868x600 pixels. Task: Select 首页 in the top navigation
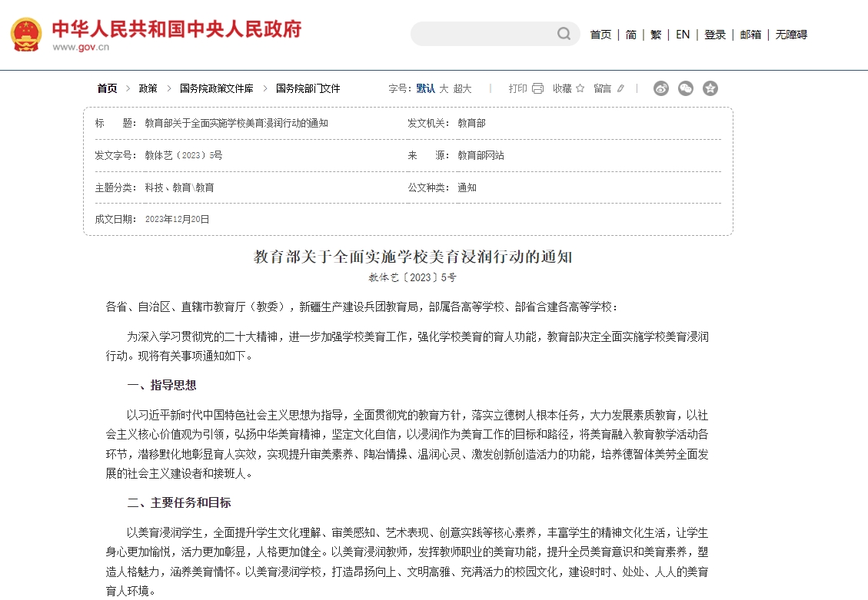[600, 35]
